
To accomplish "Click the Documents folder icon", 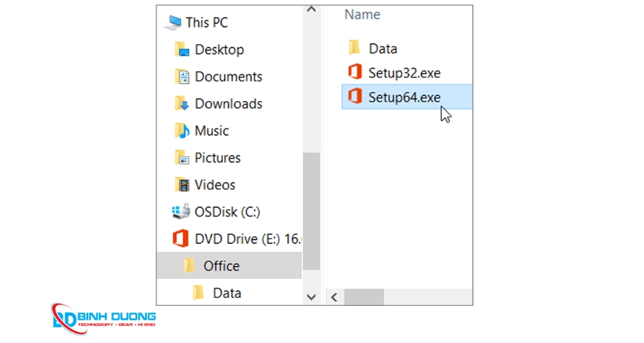I will click(182, 77).
